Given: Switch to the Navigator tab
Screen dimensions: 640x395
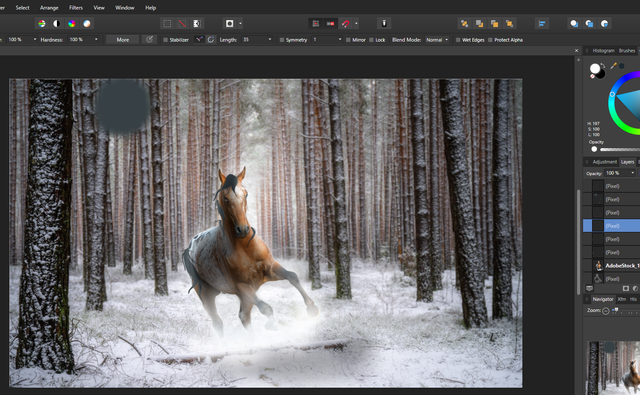Looking at the screenshot, I should point(603,299).
